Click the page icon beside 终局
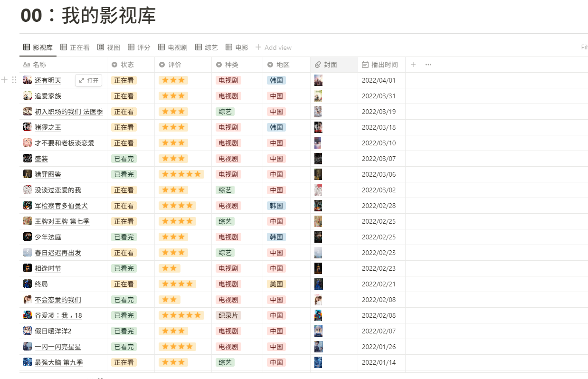The width and height of the screenshot is (588, 379). pos(28,284)
